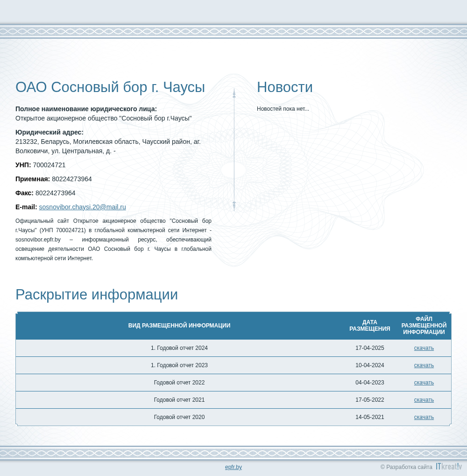Click the Раскрытие информации heading

click(97, 294)
